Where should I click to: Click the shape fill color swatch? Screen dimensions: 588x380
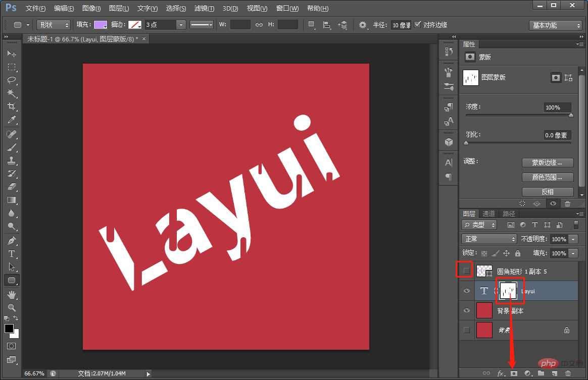pos(101,25)
